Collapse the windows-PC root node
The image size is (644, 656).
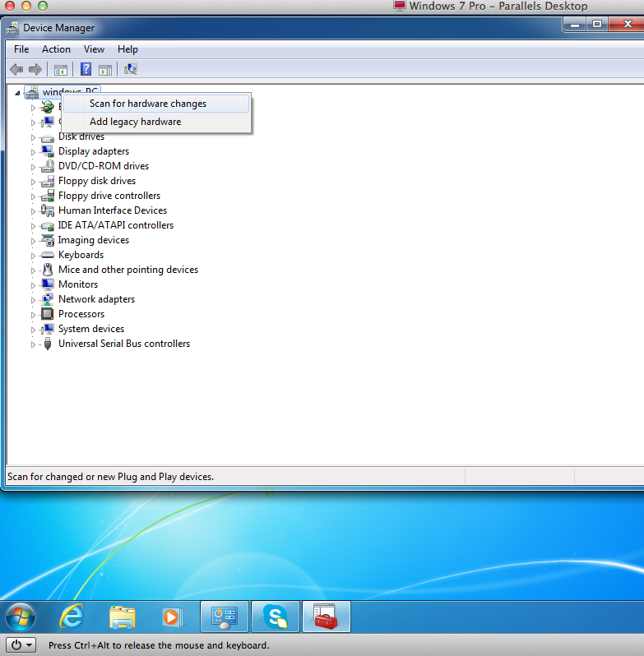coord(17,92)
